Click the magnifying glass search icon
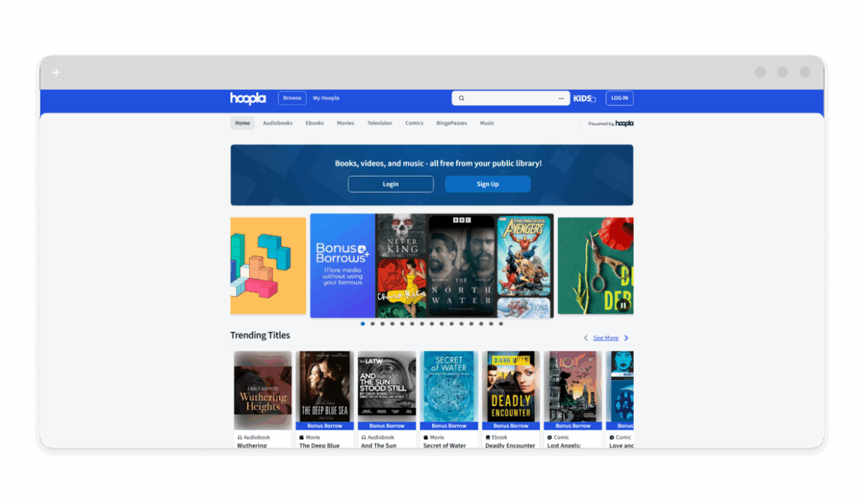 pos(462,99)
